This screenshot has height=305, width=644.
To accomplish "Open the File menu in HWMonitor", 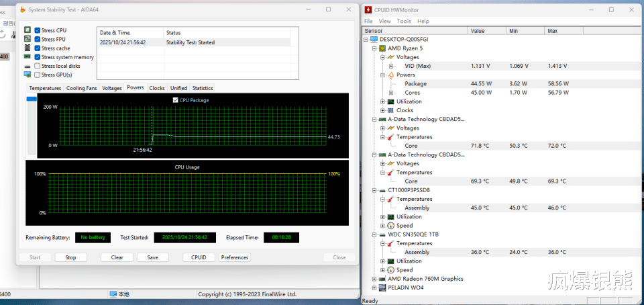I will point(368,21).
